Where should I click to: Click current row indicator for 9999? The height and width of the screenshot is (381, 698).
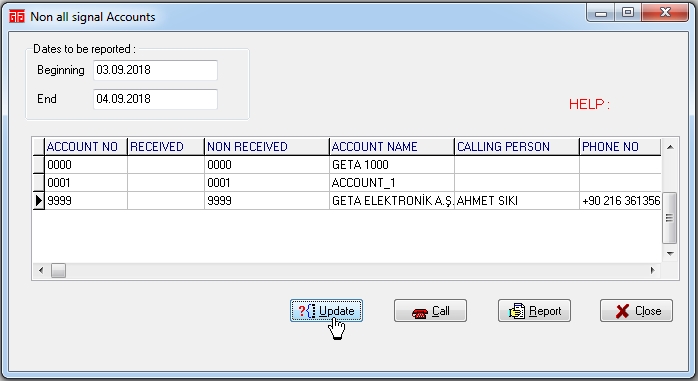[39, 201]
